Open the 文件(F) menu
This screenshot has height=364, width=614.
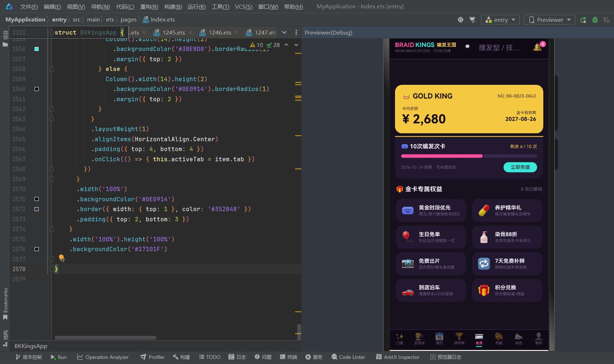coord(29,7)
